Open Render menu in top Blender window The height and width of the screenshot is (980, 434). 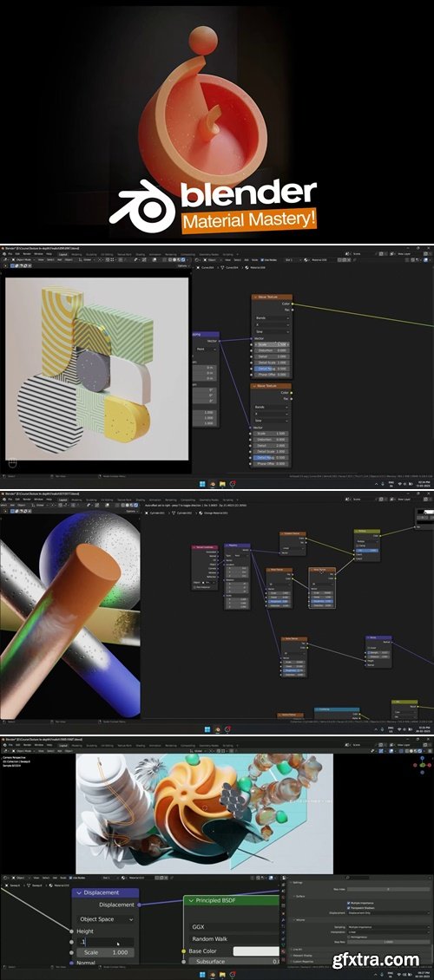[27, 254]
